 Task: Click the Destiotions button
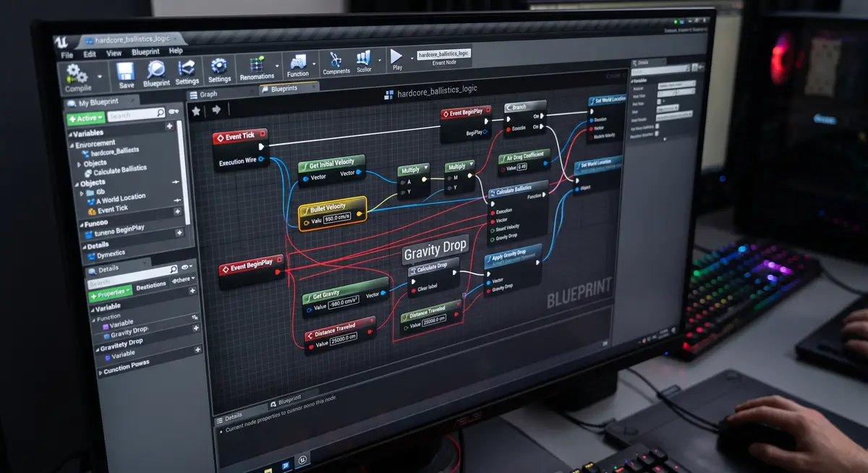pyautogui.click(x=151, y=285)
